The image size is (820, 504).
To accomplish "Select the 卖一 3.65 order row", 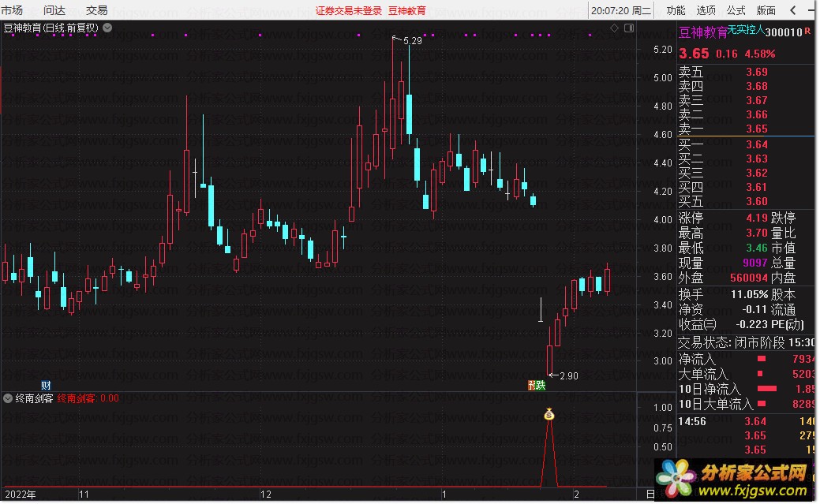I will (x=745, y=128).
